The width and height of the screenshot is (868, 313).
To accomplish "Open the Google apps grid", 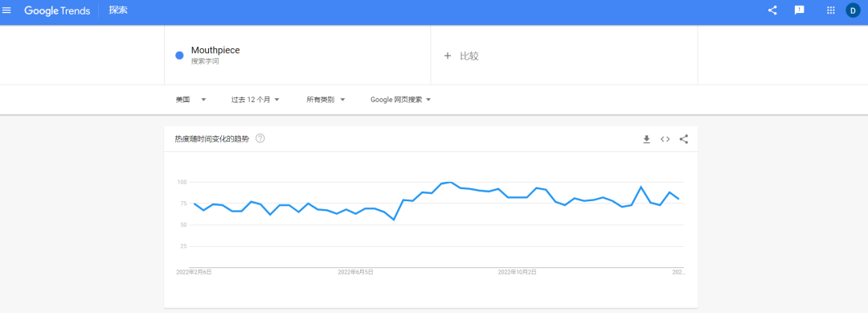I will 830,10.
